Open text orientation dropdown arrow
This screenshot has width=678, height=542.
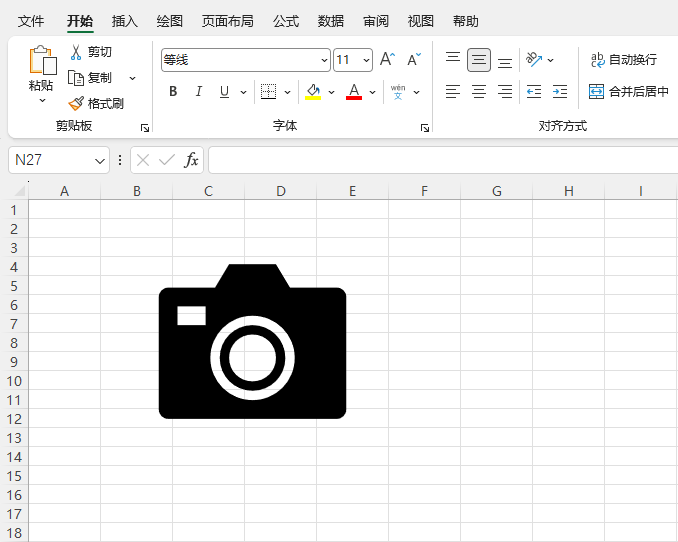click(550, 60)
